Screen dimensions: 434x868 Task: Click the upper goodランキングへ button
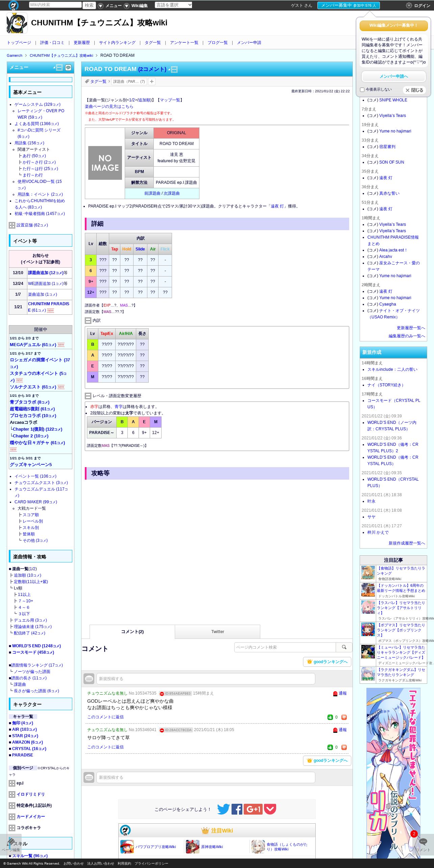click(x=327, y=662)
